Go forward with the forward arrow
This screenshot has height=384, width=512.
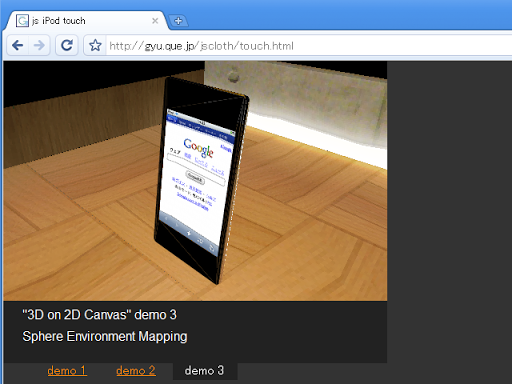(x=39, y=45)
